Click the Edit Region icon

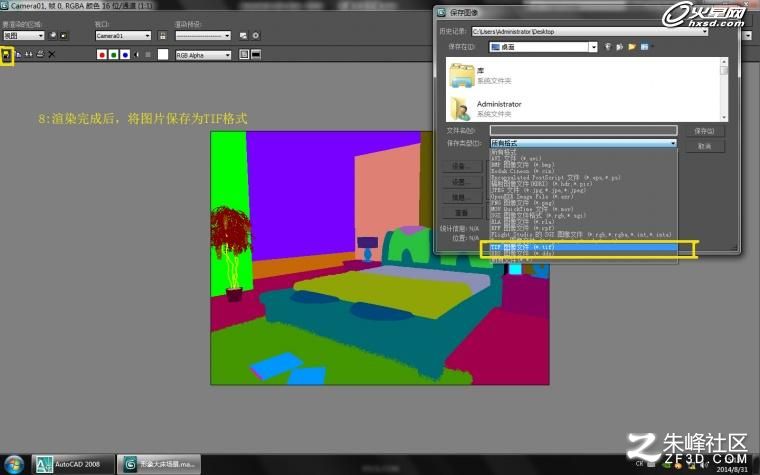click(53, 35)
